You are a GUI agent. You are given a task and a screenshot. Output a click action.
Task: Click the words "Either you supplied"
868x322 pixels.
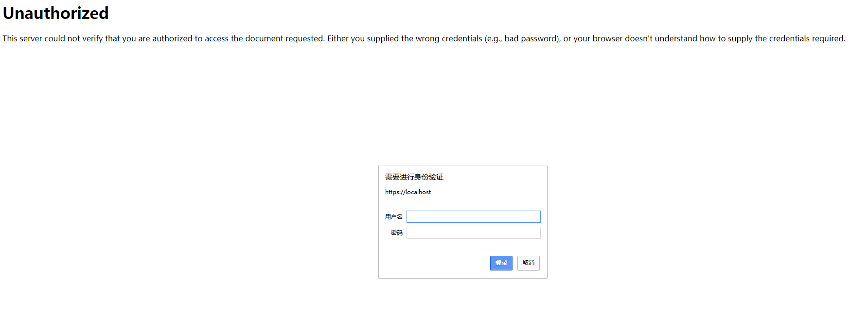363,38
